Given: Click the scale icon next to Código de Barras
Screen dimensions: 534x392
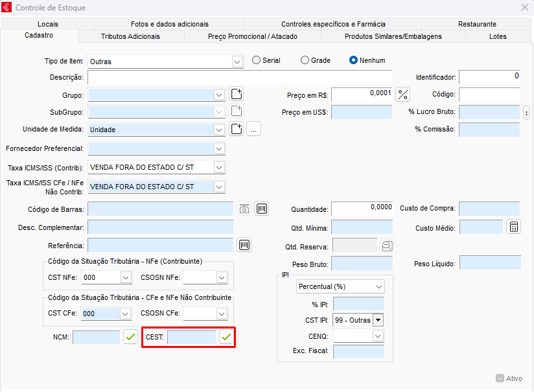Looking at the screenshot, I should click(x=244, y=209).
